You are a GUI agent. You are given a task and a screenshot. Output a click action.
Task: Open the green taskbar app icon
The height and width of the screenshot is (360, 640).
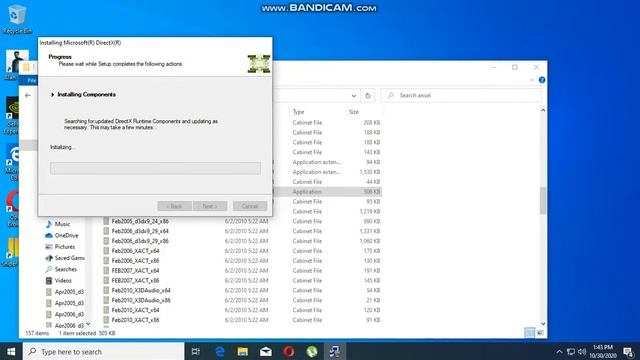312,351
